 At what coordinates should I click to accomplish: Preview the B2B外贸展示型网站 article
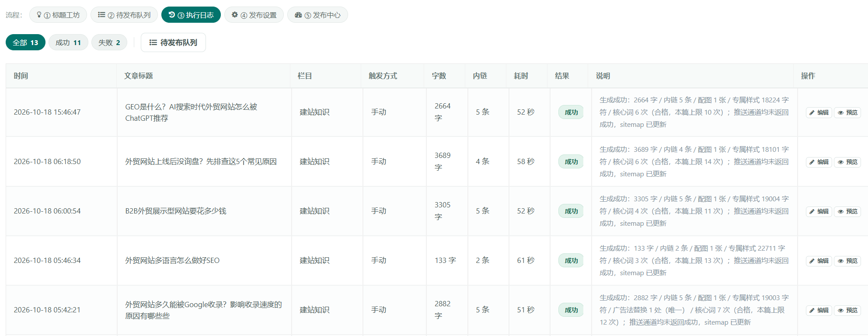tap(847, 211)
